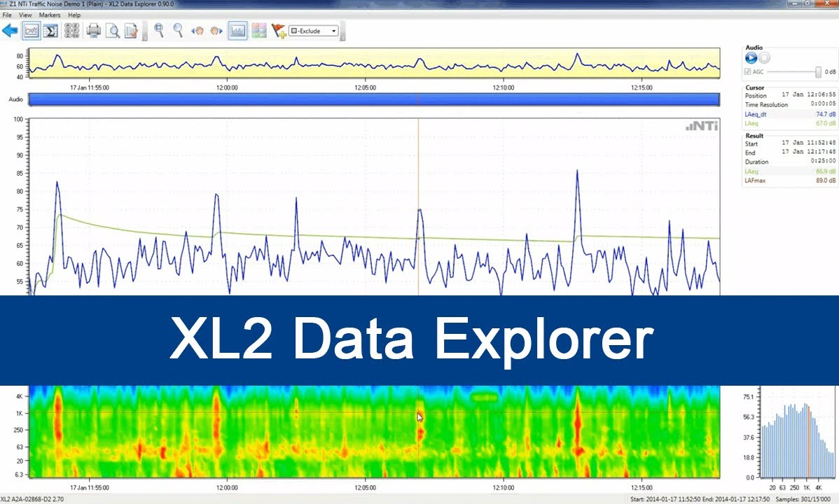Viewport: 839px width, 504px height.
Task: Toggle the level graph display button
Action: click(x=237, y=31)
